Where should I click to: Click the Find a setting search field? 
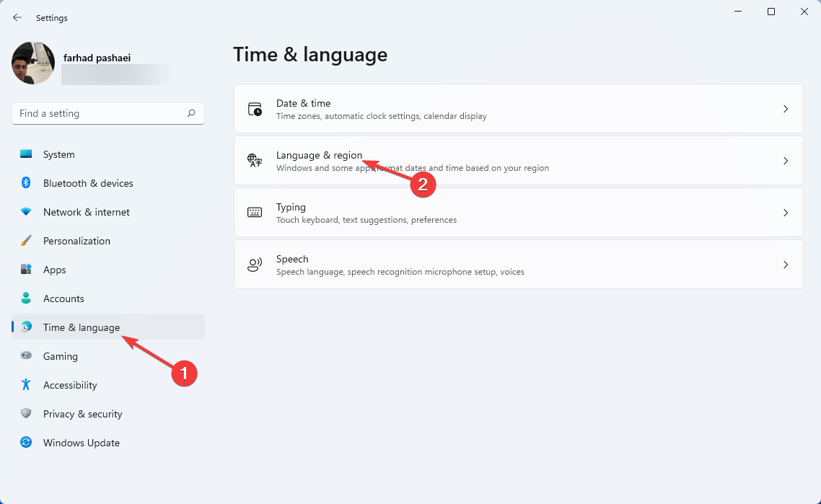click(108, 113)
